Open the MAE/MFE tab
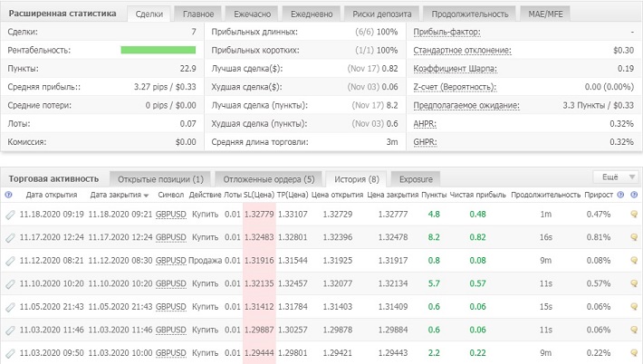The height and width of the screenshot is (364, 643). coord(545,14)
